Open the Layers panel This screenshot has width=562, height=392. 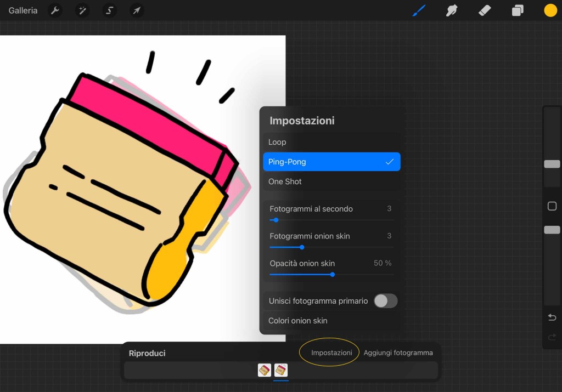[518, 10]
